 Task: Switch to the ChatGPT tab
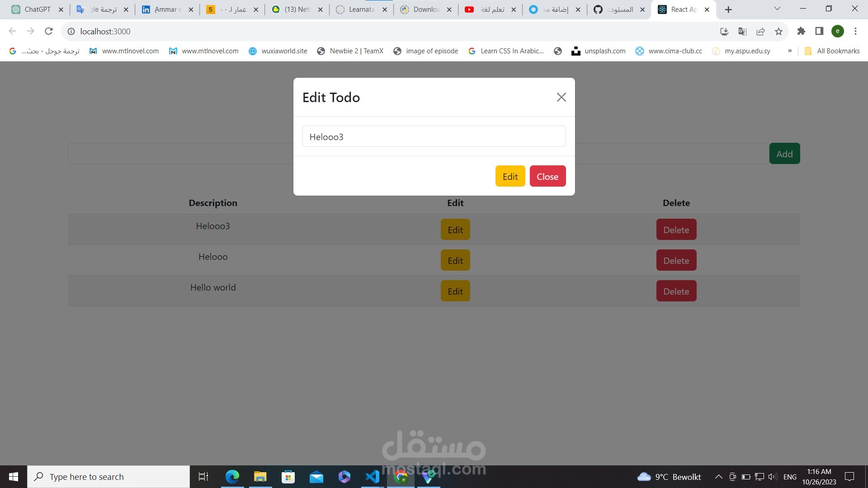pyautogui.click(x=37, y=9)
